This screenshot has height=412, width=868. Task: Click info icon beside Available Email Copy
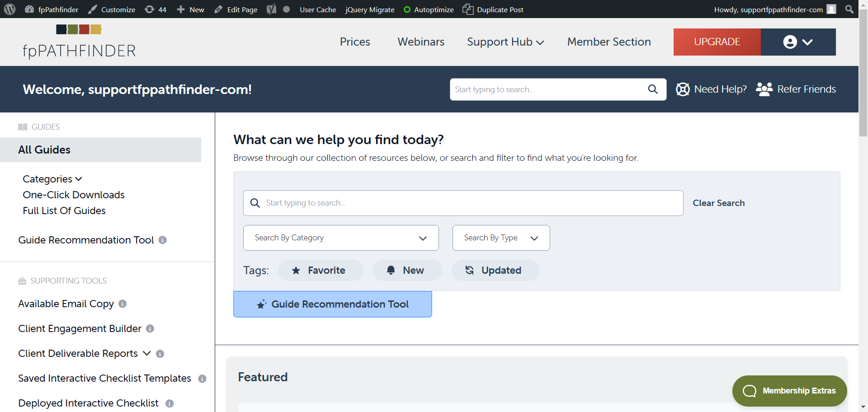coord(123,304)
